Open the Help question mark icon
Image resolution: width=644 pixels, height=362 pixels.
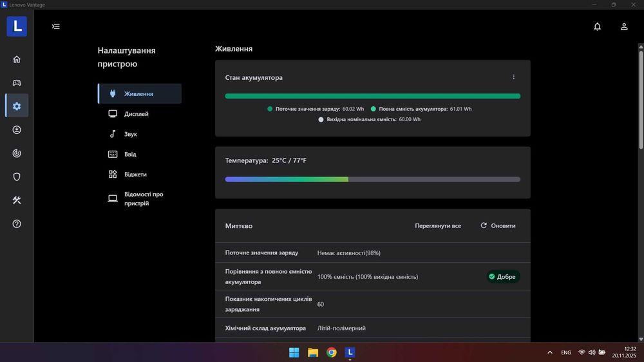coord(17,224)
